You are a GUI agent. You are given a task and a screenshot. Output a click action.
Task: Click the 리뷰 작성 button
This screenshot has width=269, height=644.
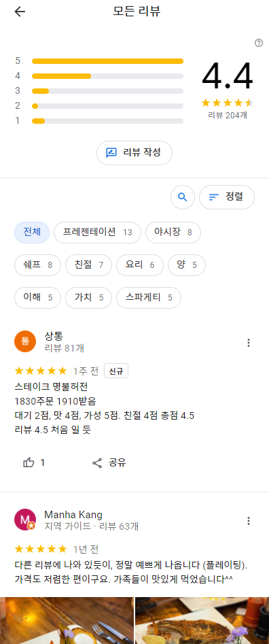tap(134, 153)
